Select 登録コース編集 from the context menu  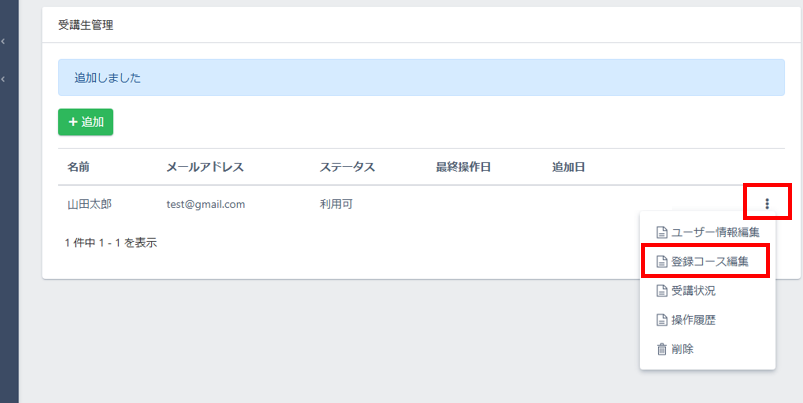[x=707, y=262]
